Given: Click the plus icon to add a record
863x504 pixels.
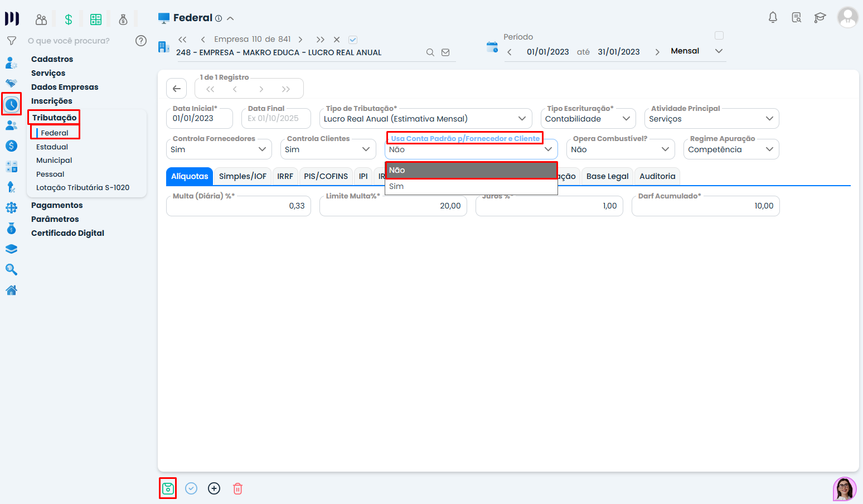Looking at the screenshot, I should click(x=214, y=488).
